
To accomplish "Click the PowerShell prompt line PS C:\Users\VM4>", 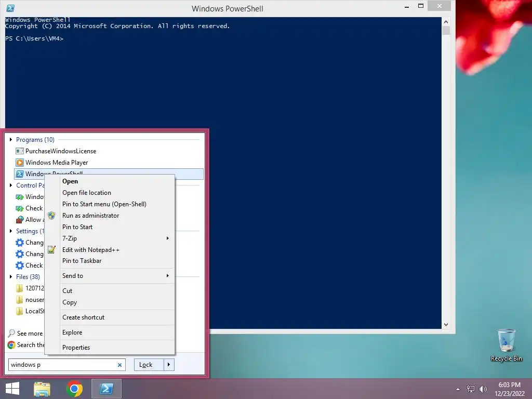I will click(x=34, y=38).
